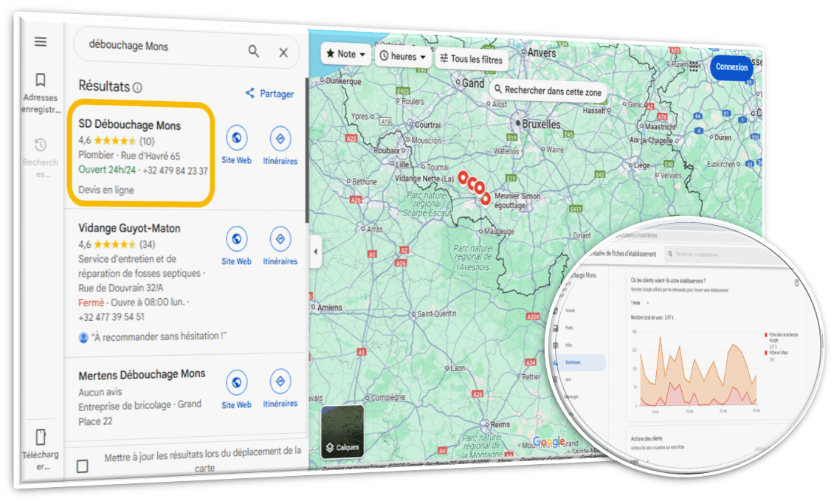Click the Amiens city label on map
This screenshot has width=834, height=504.
tap(329, 307)
